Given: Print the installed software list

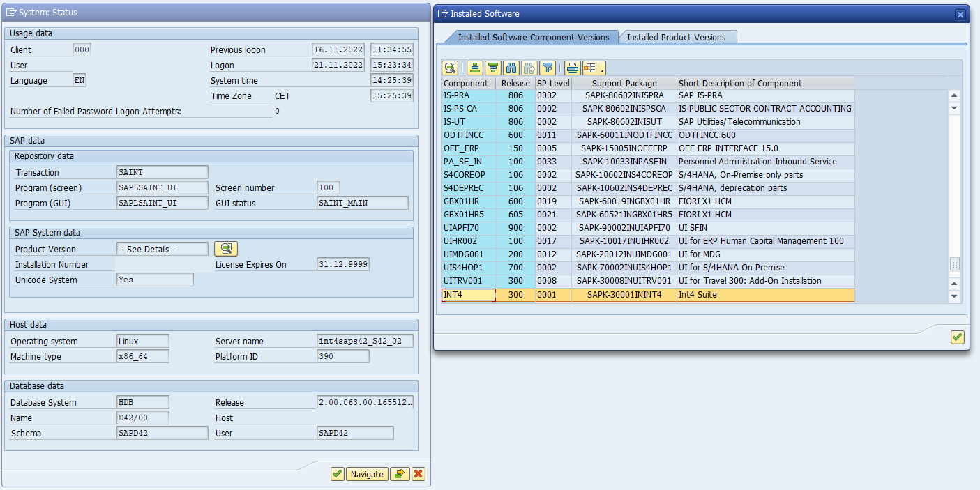Looking at the screenshot, I should pyautogui.click(x=573, y=68).
